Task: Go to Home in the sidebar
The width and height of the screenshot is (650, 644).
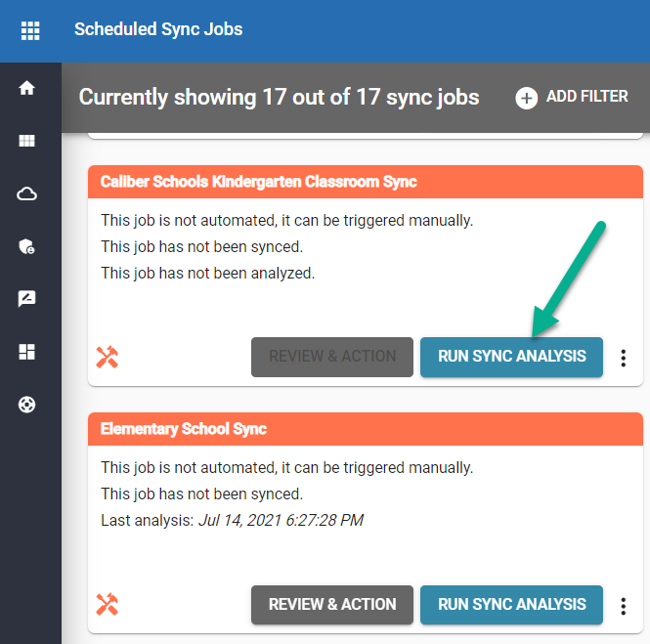Action: (27, 88)
